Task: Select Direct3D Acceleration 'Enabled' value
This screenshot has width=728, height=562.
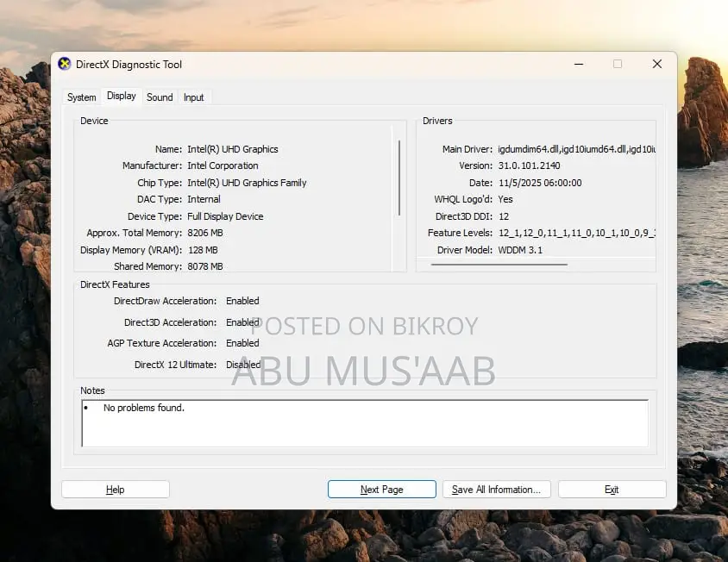Action: 242,322
